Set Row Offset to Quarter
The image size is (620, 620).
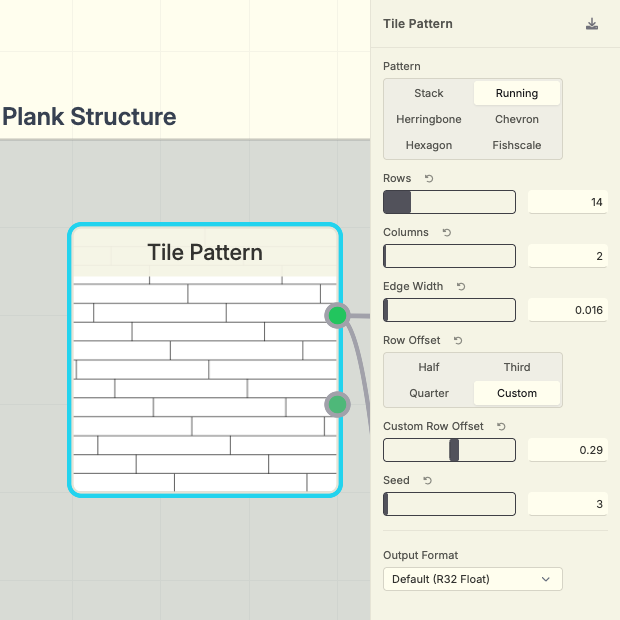pyautogui.click(x=429, y=393)
